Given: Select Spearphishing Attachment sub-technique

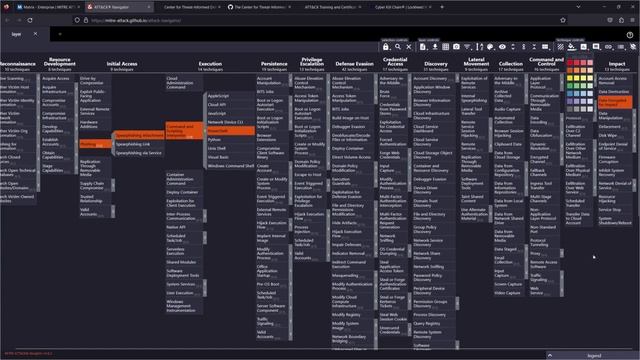Looking at the screenshot, I should pos(140,135).
